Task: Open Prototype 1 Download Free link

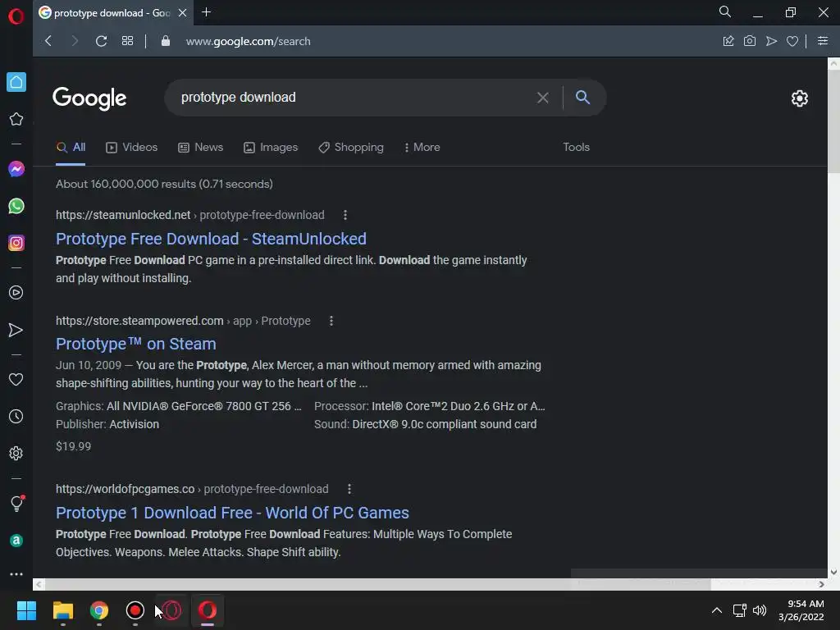Action: click(x=232, y=513)
